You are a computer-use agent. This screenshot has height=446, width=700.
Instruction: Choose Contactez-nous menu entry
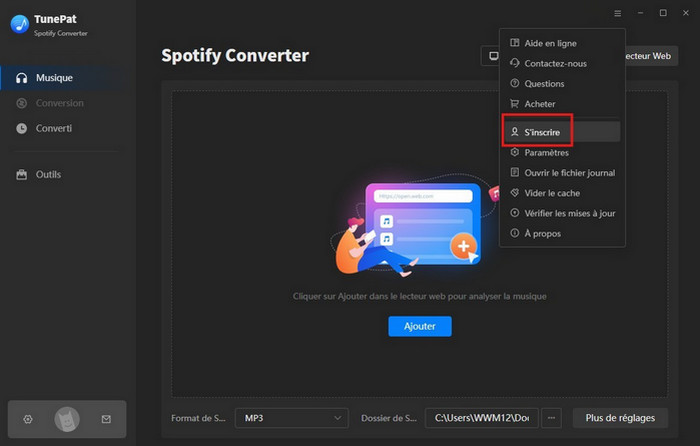tap(562, 63)
